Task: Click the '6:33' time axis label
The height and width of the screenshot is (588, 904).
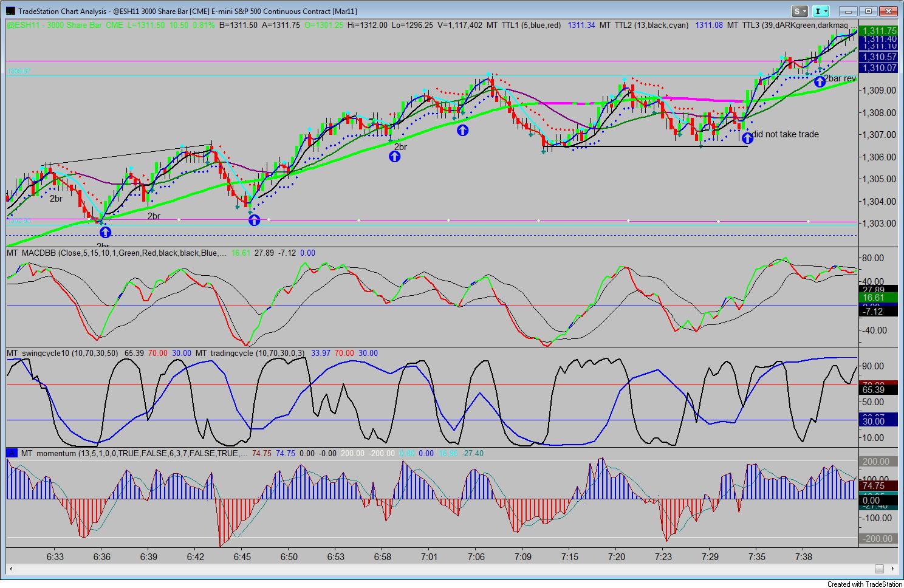Action: pos(55,556)
